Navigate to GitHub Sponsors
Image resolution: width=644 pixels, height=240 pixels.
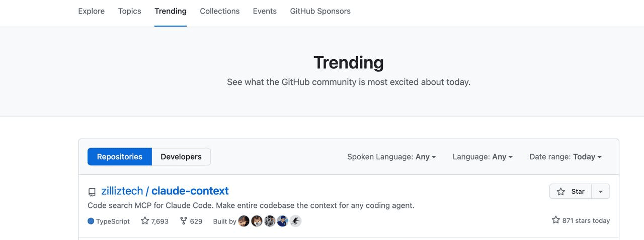[320, 11]
